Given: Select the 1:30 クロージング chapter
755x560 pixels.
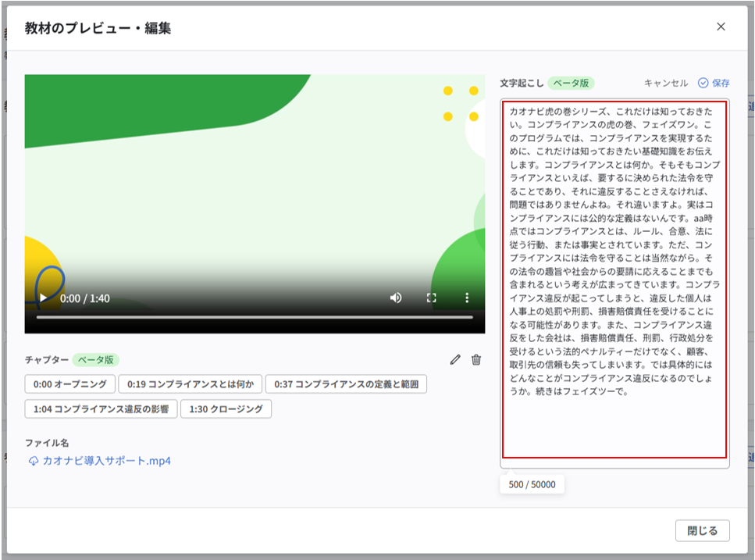Looking at the screenshot, I should coord(226,408).
